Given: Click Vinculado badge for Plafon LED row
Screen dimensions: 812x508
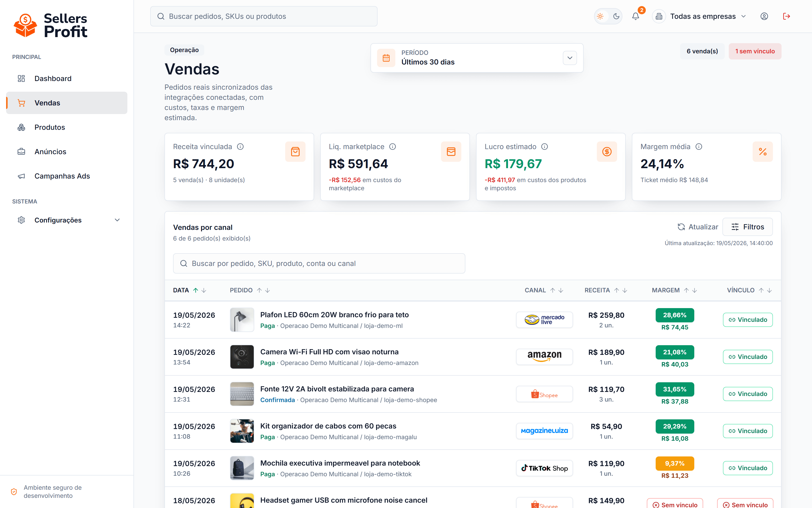Looking at the screenshot, I should pos(748,320).
